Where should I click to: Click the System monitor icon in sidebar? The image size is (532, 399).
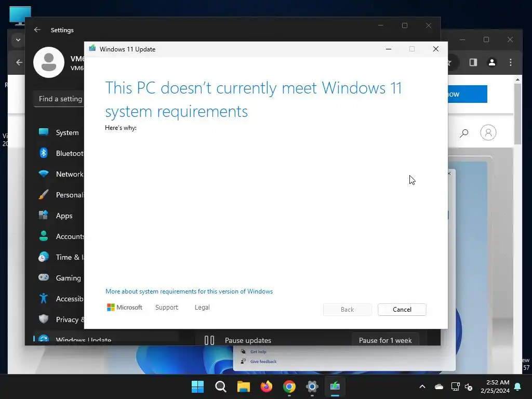(x=44, y=132)
